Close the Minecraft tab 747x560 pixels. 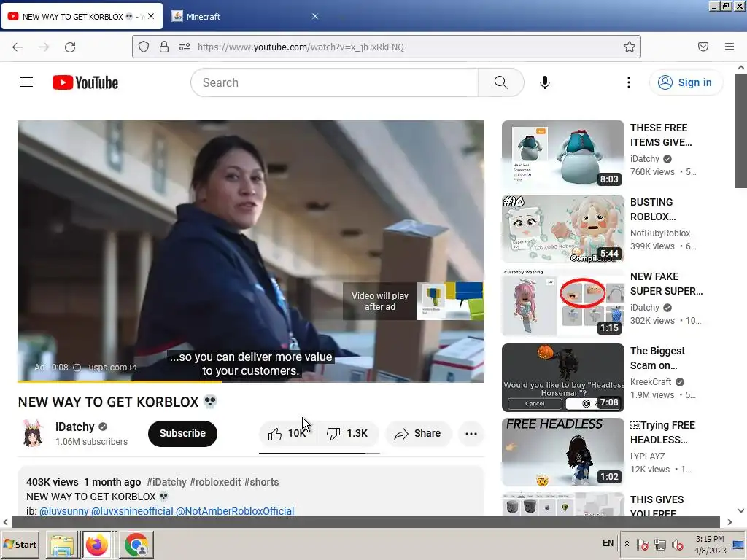pyautogui.click(x=315, y=16)
